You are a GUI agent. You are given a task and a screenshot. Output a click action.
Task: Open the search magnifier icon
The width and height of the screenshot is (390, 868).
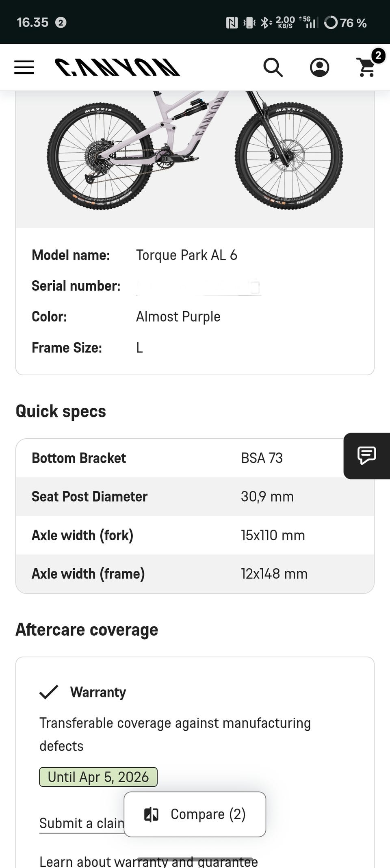coord(273,67)
